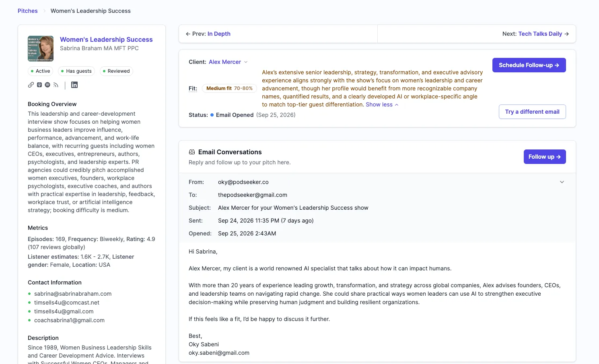Click recipient address thepodseeker@gmail.com
Viewport: 599px width, 364px height.
(x=253, y=195)
